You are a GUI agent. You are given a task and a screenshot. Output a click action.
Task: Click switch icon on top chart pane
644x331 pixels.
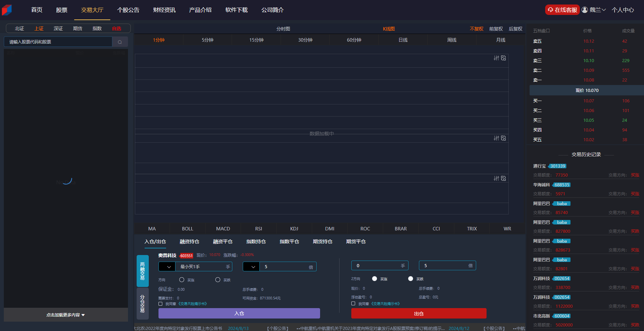(504, 58)
